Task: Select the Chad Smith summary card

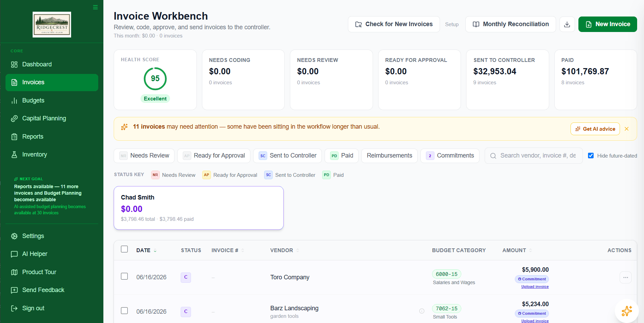Action: pos(199,208)
